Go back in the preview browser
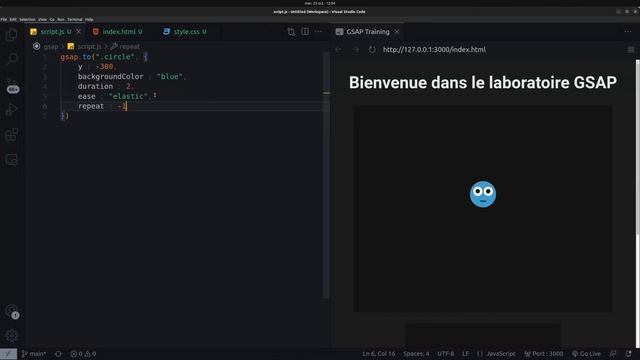Screen dimensions: 640x360 pyautogui.click(x=338, y=49)
